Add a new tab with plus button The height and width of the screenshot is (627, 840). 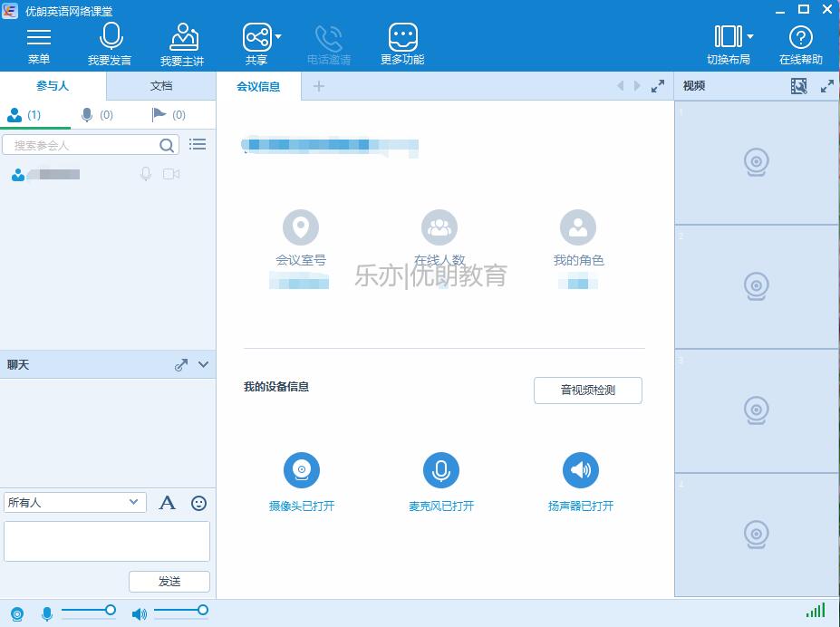click(318, 86)
